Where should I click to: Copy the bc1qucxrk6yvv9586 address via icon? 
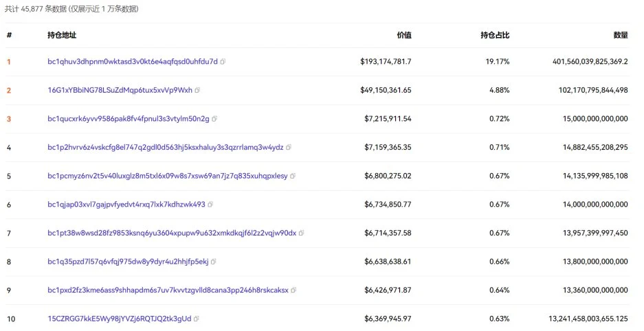point(215,119)
